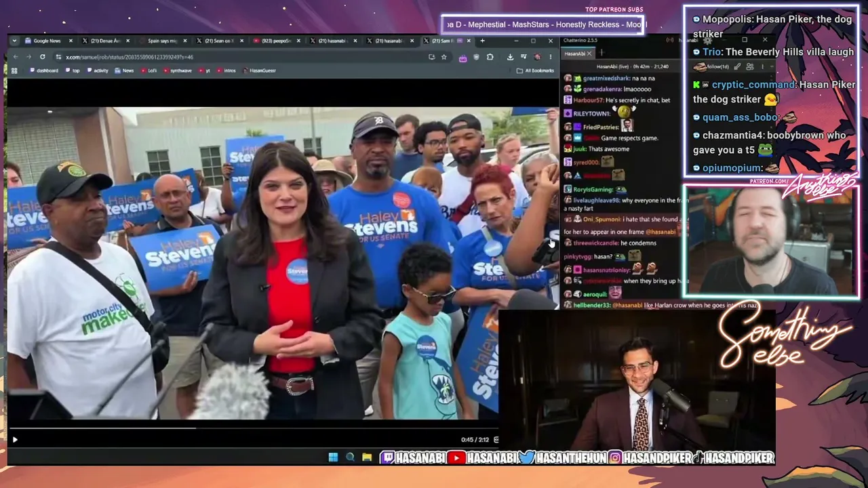Seek using the video progress bar

click(x=254, y=428)
